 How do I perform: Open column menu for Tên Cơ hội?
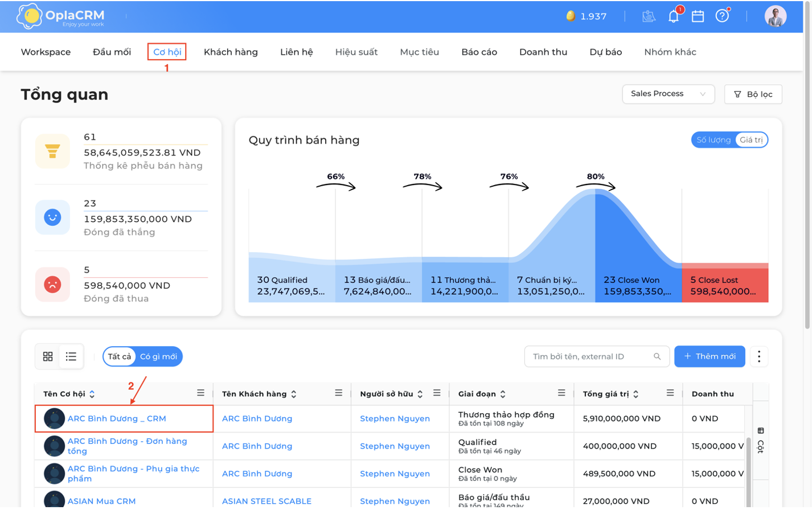tap(200, 393)
